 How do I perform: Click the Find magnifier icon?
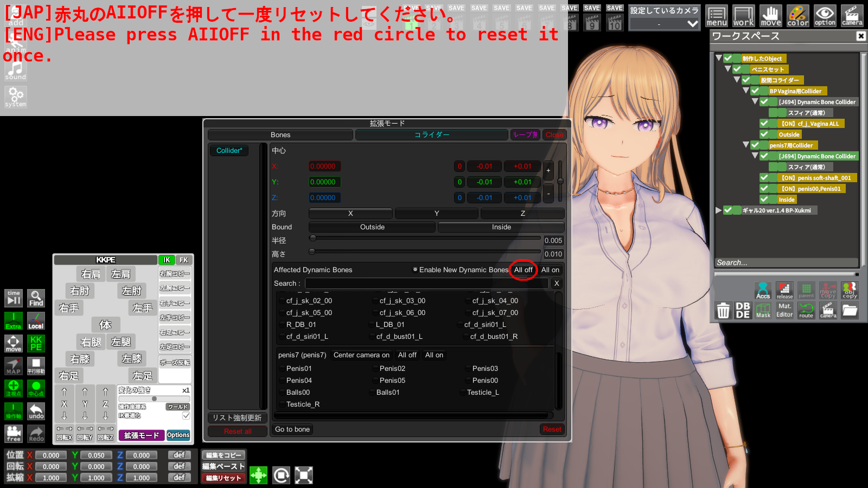coord(36,298)
